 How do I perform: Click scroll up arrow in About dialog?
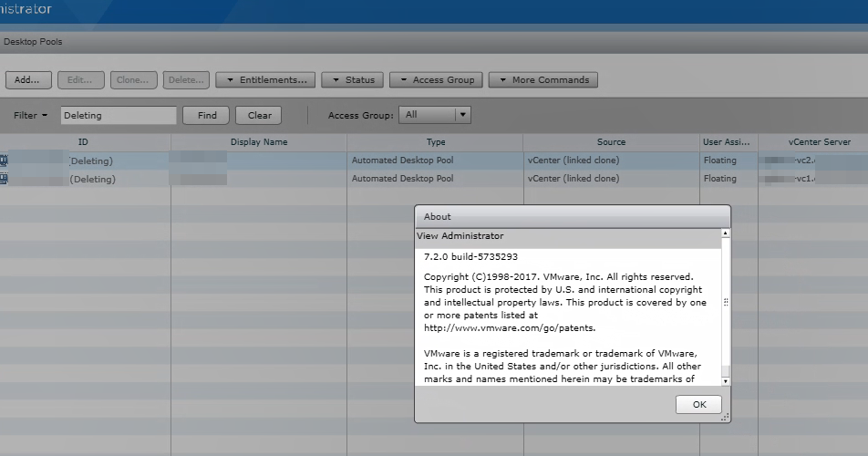tap(726, 233)
